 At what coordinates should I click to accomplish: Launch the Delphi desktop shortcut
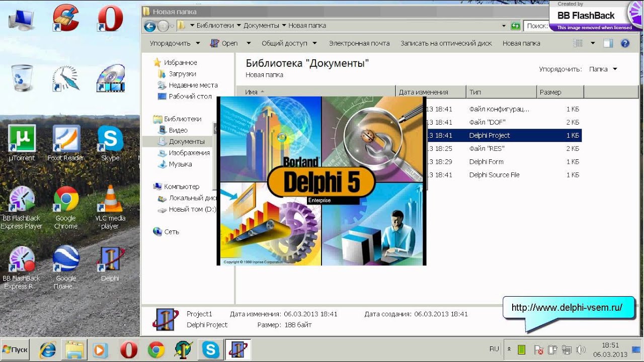click(110, 264)
